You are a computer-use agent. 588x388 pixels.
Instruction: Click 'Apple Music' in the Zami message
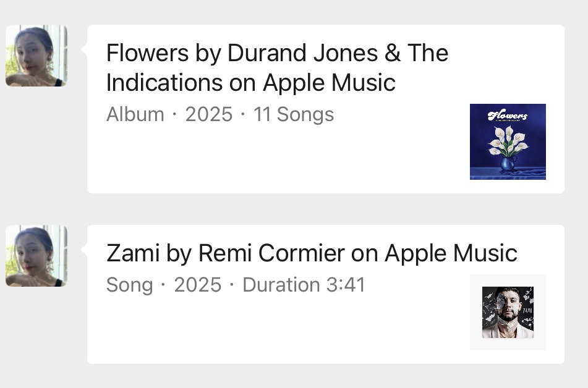click(x=451, y=253)
